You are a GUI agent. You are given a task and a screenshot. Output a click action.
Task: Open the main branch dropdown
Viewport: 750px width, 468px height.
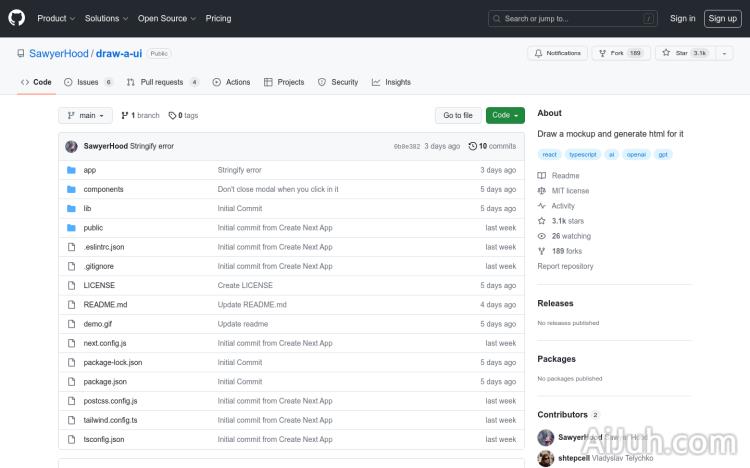pyautogui.click(x=86, y=115)
